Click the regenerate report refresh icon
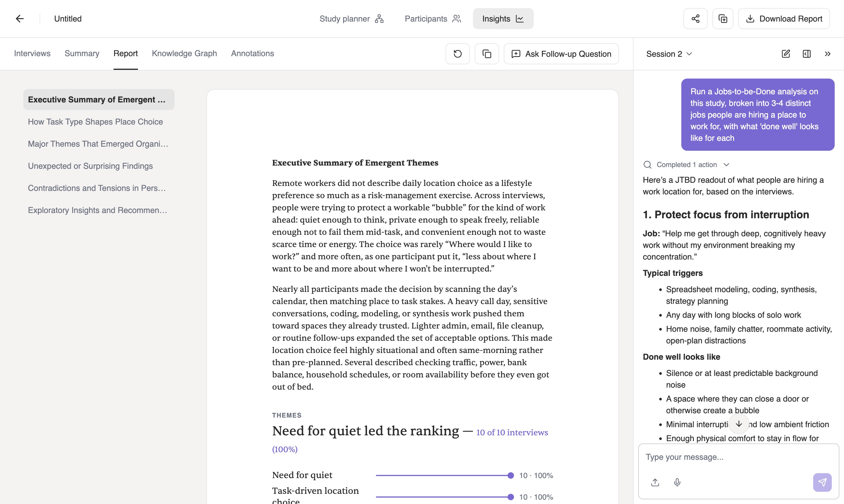 [458, 54]
